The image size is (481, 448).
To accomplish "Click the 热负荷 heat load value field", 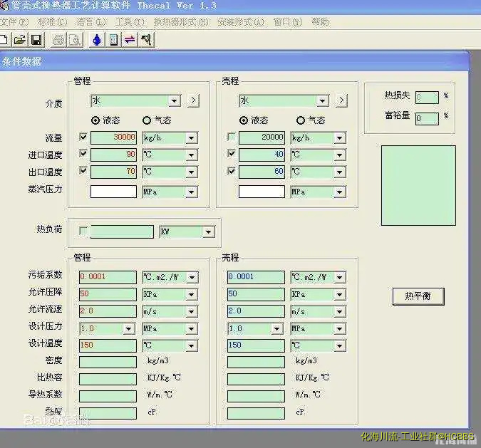I will pos(122,231).
